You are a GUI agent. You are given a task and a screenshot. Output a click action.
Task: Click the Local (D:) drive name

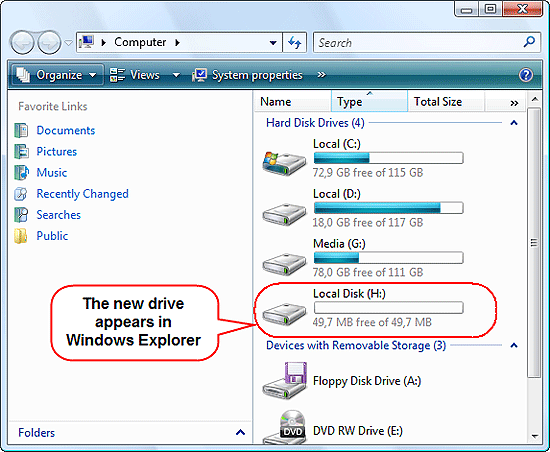[x=337, y=194]
